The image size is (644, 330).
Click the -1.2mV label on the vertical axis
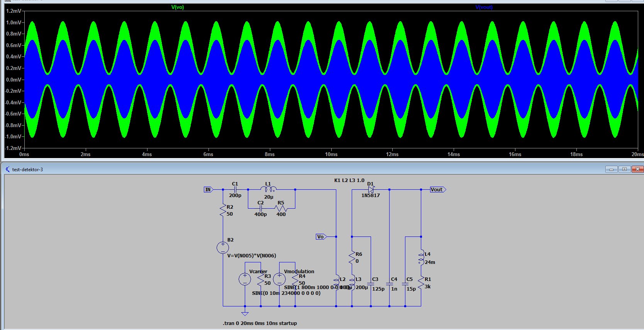[x=13, y=148]
